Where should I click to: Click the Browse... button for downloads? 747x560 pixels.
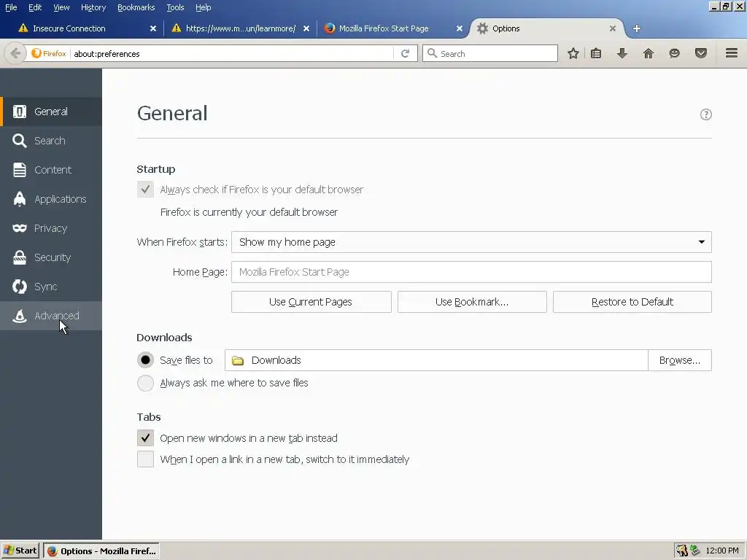point(680,360)
